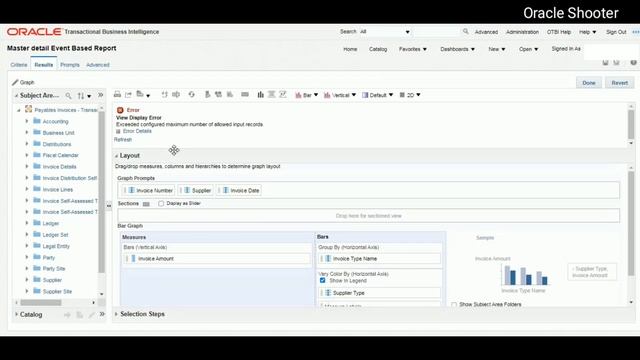This screenshot has width=640, height=360.
Task: Open the Vertical orientation dropdown
Action: pos(340,95)
